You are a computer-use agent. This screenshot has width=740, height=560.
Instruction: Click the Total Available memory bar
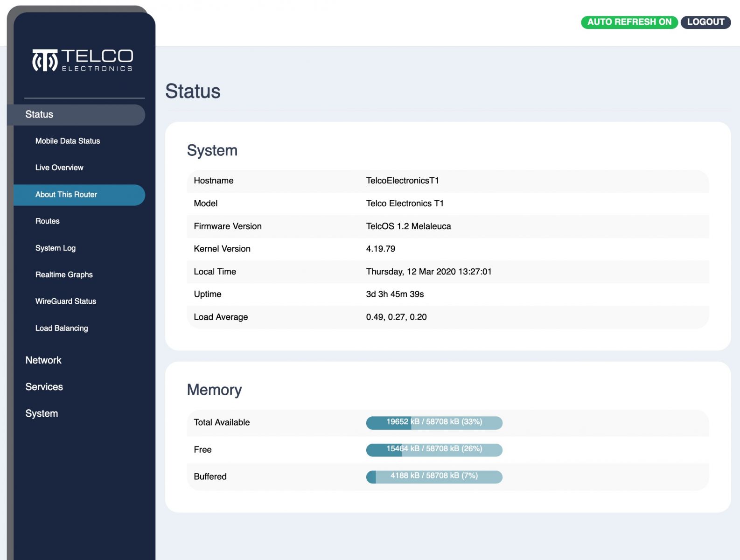pos(434,422)
